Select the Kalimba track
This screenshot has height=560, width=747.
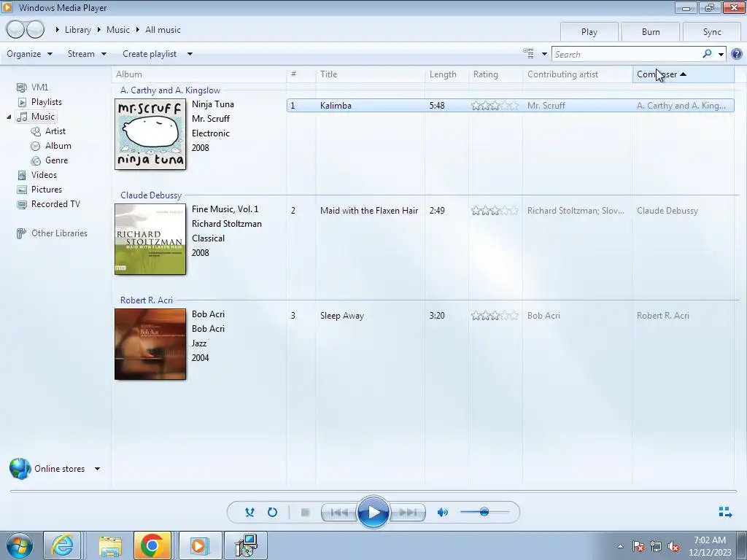point(510,105)
